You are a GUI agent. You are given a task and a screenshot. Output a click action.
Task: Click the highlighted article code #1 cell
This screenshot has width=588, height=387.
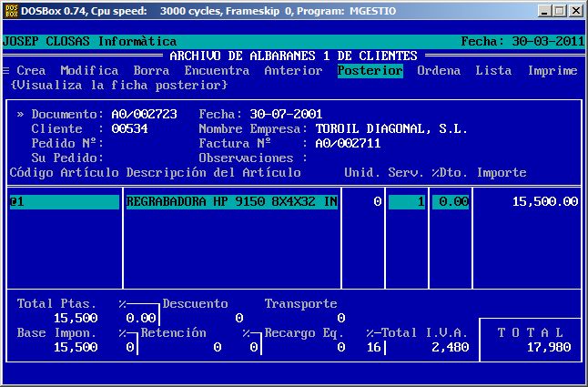pyautogui.click(x=64, y=202)
